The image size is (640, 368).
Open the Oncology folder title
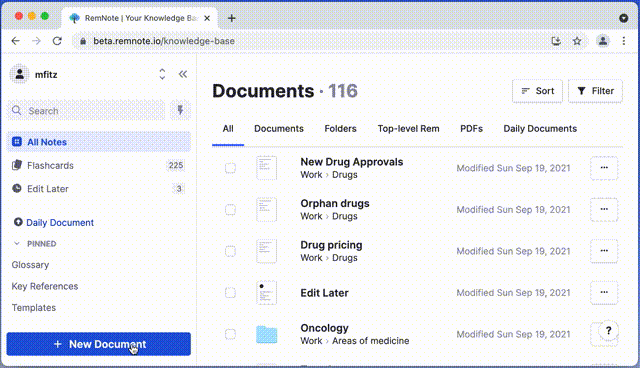tap(324, 328)
